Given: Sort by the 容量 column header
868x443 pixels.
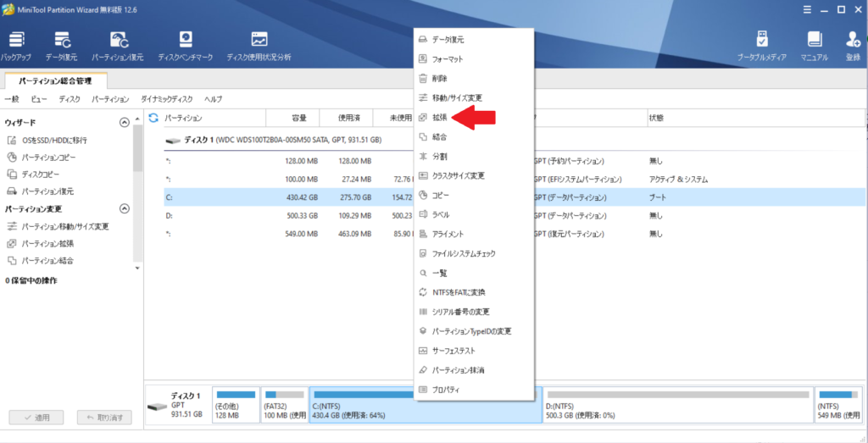Looking at the screenshot, I should click(x=292, y=118).
